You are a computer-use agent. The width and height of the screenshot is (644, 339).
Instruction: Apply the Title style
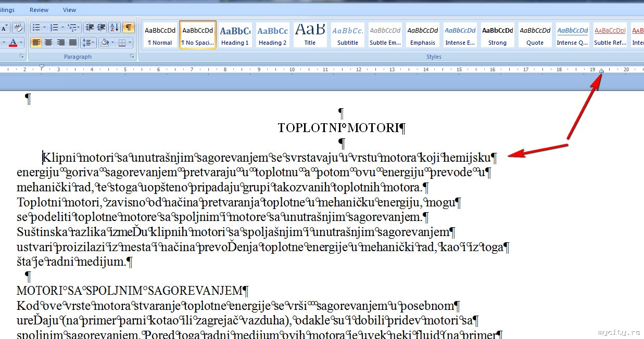click(310, 35)
